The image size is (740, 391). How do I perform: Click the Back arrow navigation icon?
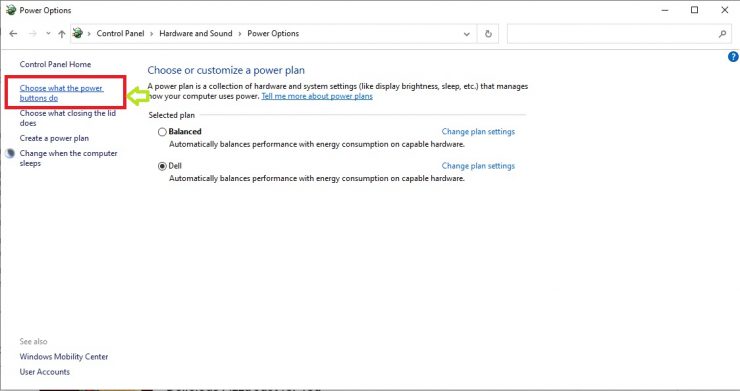click(13, 34)
